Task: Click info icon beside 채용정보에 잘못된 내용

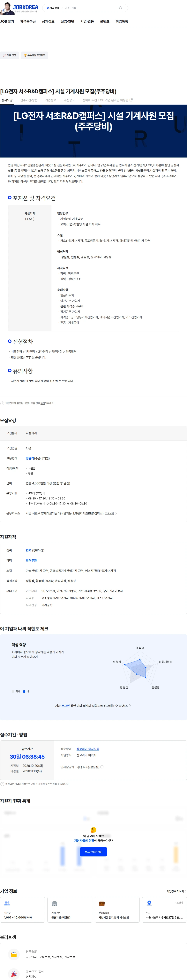Action: pos(2,403)
